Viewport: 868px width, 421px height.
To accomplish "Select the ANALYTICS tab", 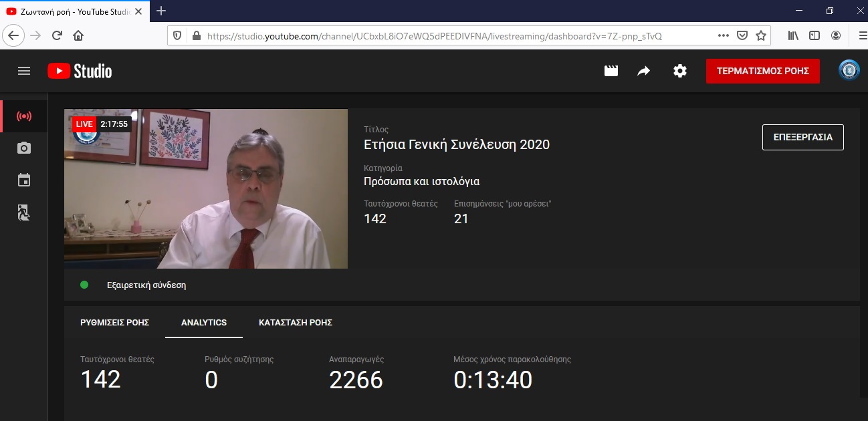I will 204,323.
